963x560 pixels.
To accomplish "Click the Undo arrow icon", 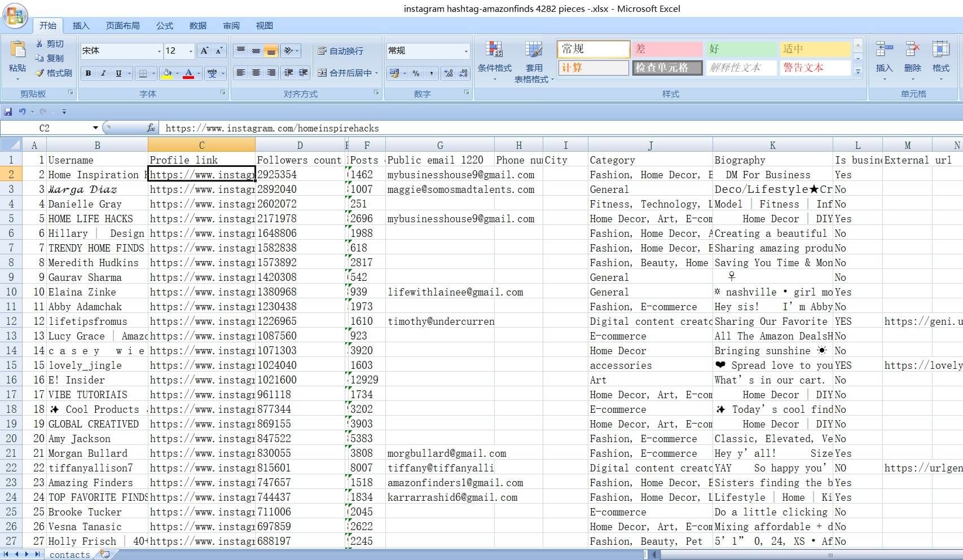I will click(22, 112).
